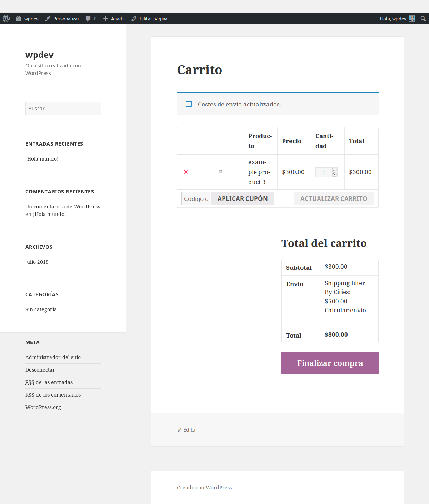Open the Hola, wpdev account menu

(x=397, y=19)
